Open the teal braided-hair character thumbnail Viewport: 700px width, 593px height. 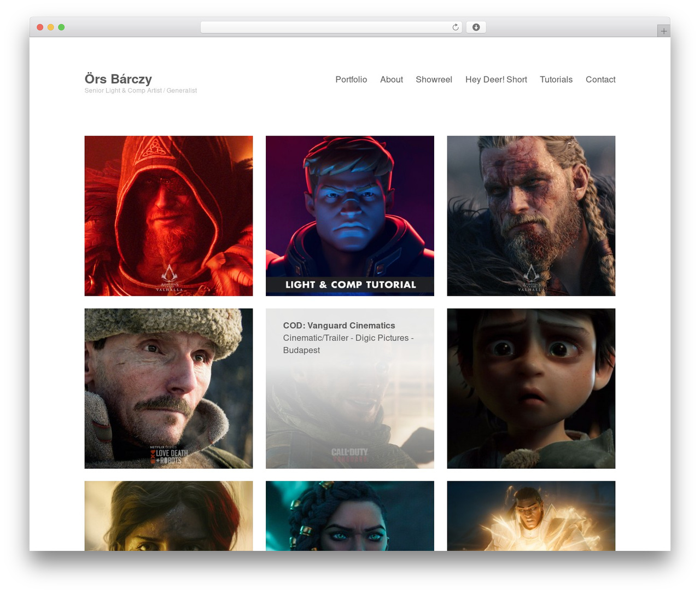pos(350,516)
